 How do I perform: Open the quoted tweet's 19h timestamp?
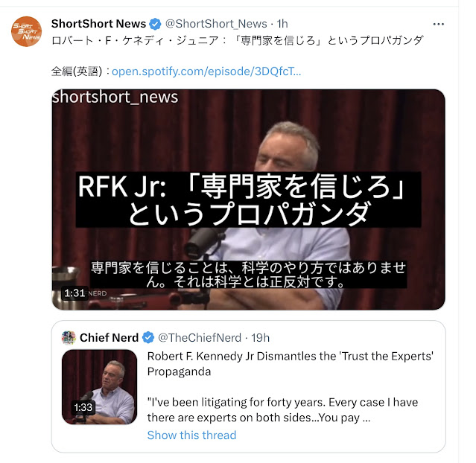tap(260, 338)
